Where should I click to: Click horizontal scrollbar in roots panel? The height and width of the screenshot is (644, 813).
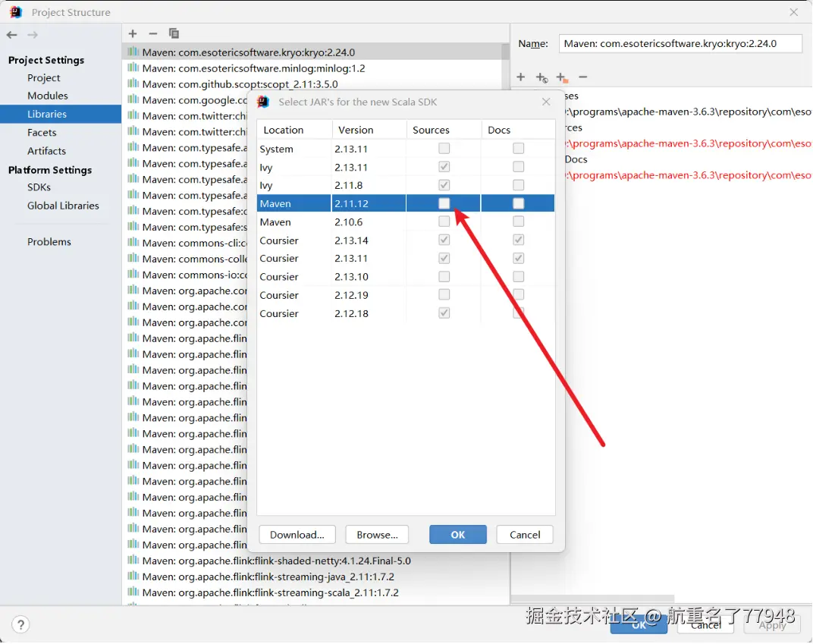tap(592, 599)
